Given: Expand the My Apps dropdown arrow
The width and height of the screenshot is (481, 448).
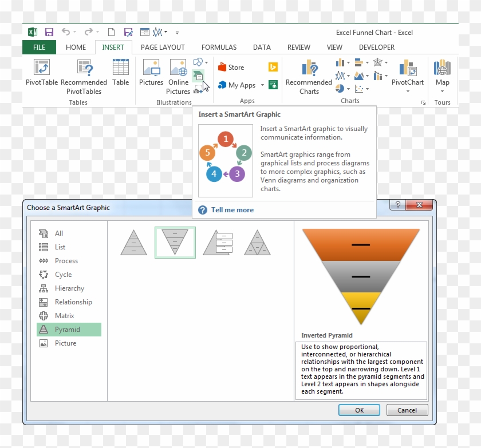Looking at the screenshot, I should (x=262, y=85).
